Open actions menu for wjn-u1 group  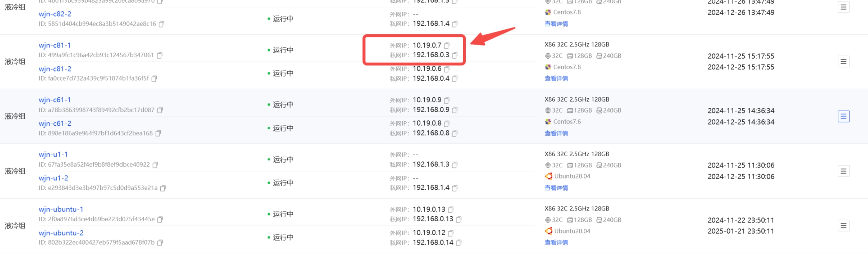pos(843,171)
